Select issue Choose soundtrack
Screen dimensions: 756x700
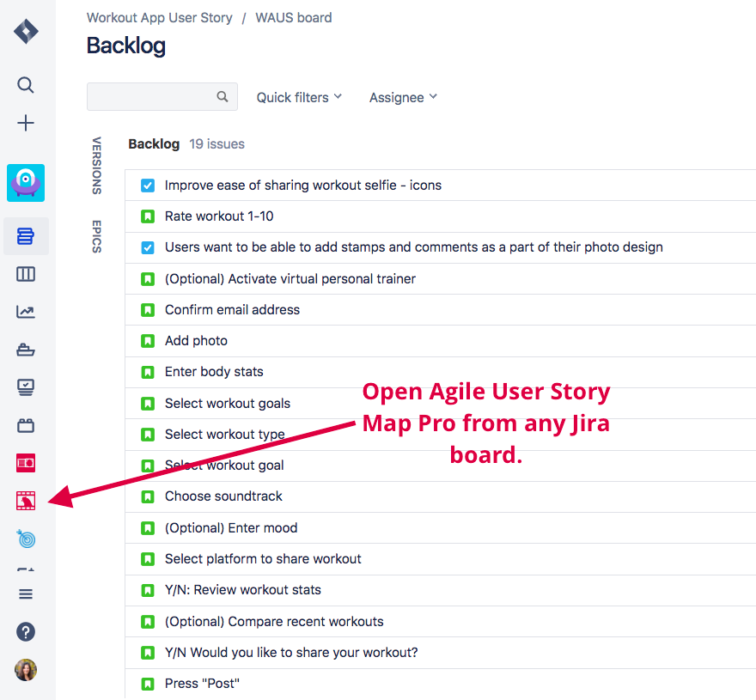point(440,496)
